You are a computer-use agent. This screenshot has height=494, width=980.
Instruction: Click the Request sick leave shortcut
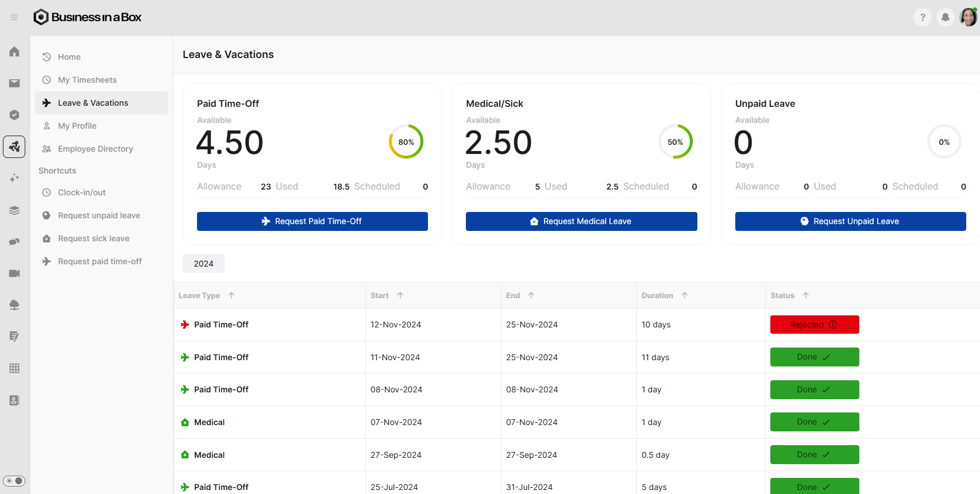click(102, 238)
